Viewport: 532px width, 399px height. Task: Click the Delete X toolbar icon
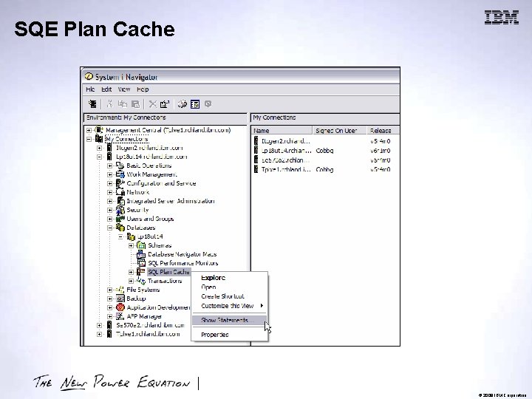[153, 104]
